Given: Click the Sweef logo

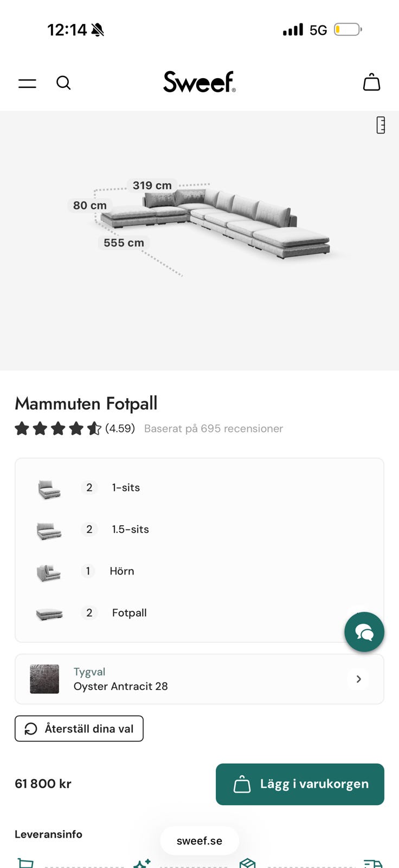Looking at the screenshot, I should 199,82.
